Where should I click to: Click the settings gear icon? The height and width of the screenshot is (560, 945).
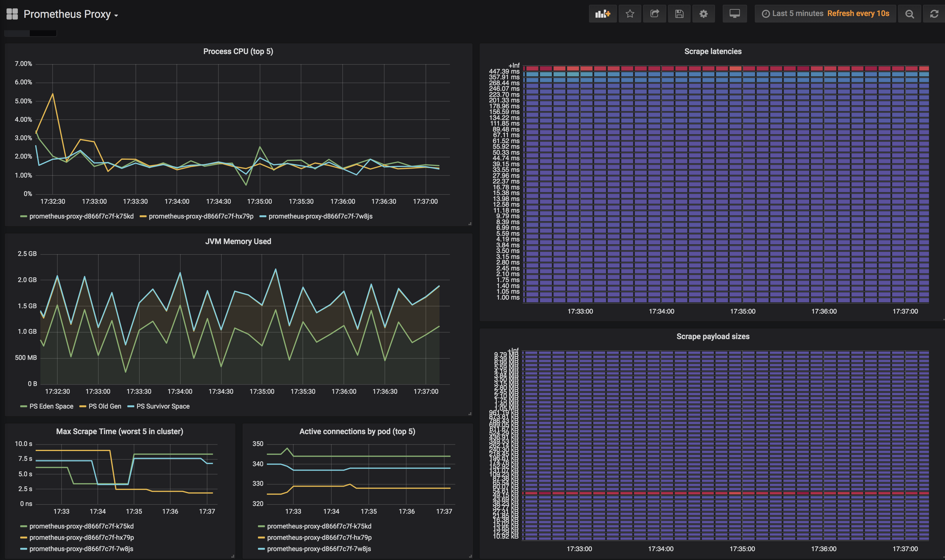(703, 13)
